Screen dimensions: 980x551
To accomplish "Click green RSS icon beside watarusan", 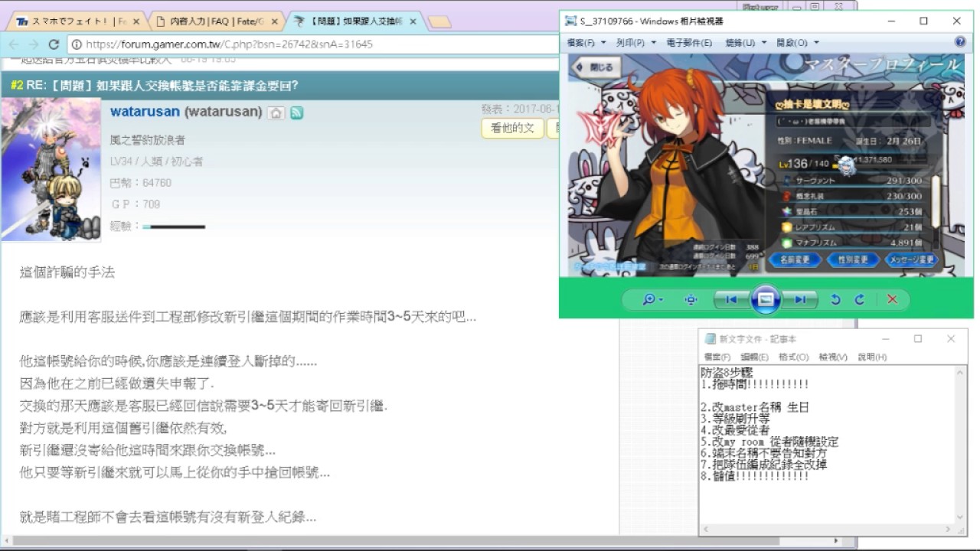I will (296, 112).
